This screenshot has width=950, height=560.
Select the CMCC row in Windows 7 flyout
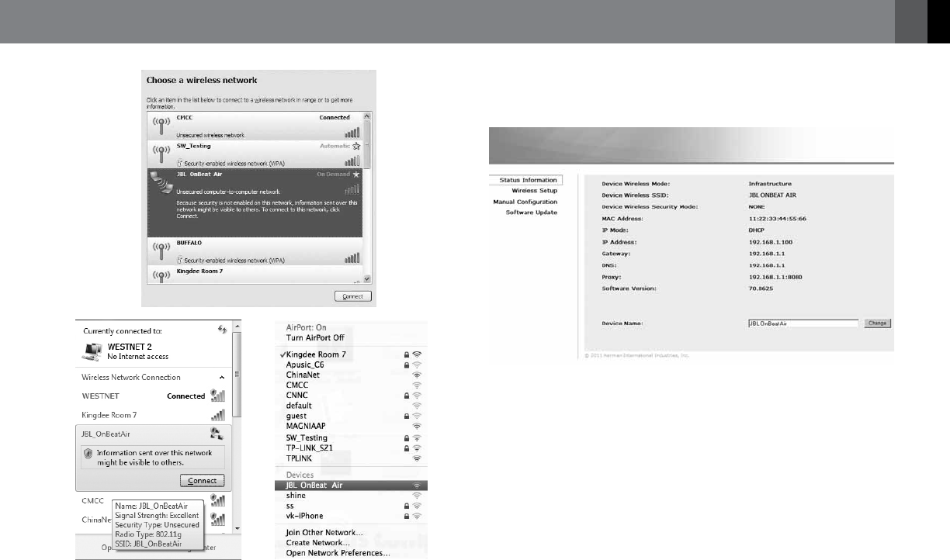[x=154, y=501]
